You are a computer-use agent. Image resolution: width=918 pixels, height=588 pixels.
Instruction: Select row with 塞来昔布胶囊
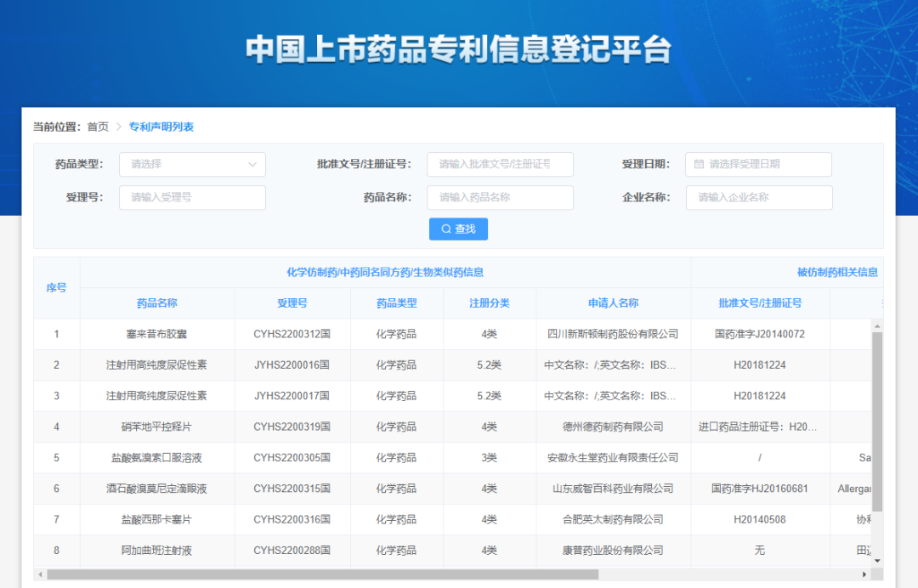(156, 334)
